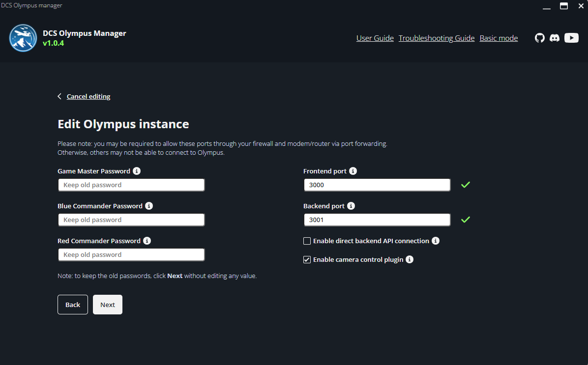
Task: Open the Troubleshooting Guide link
Action: tap(436, 38)
